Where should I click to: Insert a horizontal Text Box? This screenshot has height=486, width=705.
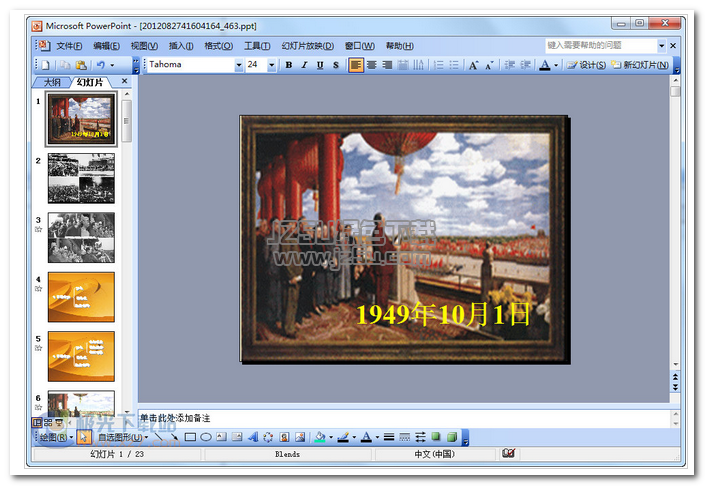(x=221, y=437)
